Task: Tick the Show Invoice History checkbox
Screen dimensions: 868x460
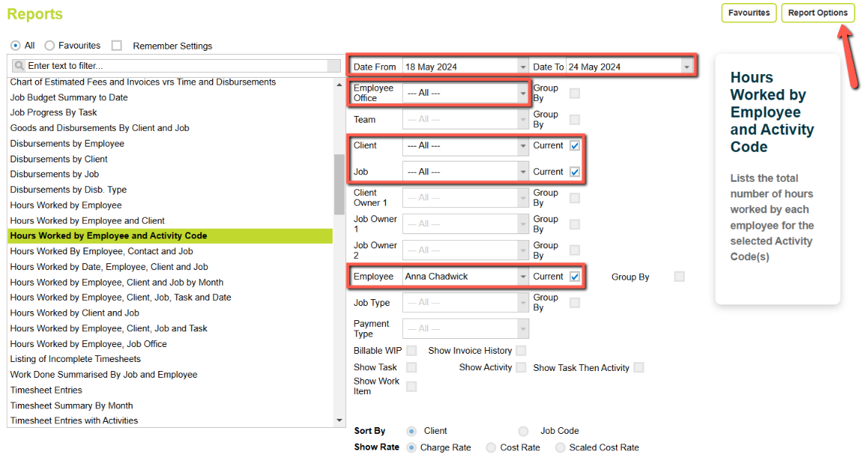Action: [521, 350]
